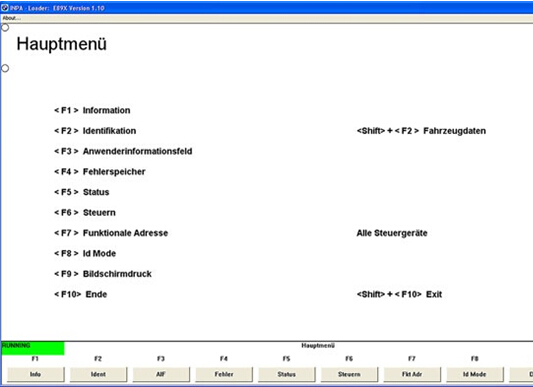This screenshot has height=387, width=533.
Task: Open Fehler button under F4
Action: click(224, 374)
